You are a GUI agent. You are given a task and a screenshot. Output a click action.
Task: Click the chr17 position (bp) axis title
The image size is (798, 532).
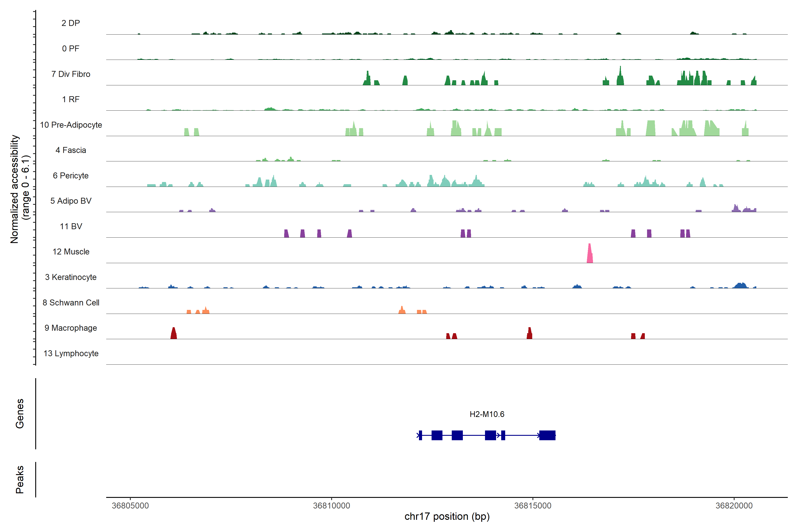tap(447, 517)
